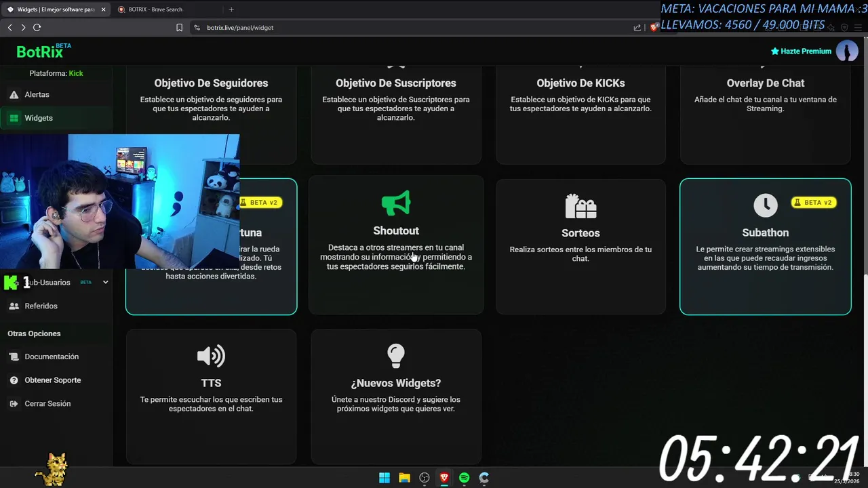Click the Shoutout megaphone icon
This screenshot has height=488, width=868.
[x=396, y=203]
